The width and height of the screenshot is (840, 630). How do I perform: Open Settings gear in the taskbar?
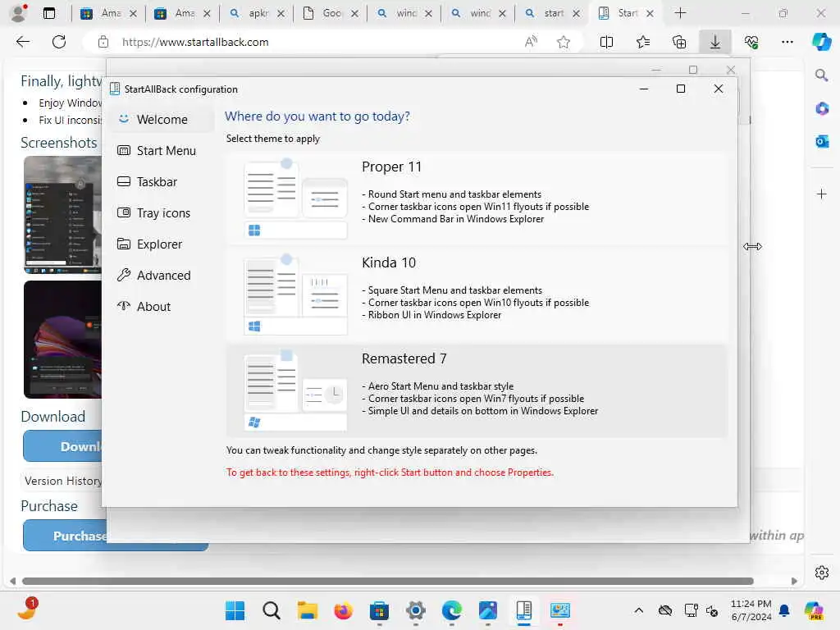pyautogui.click(x=416, y=610)
